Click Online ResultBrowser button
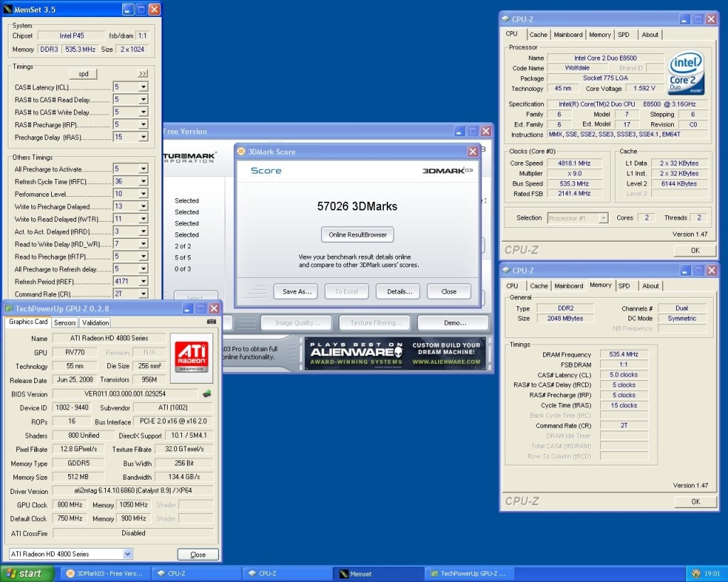This screenshot has width=728, height=582. tap(358, 235)
